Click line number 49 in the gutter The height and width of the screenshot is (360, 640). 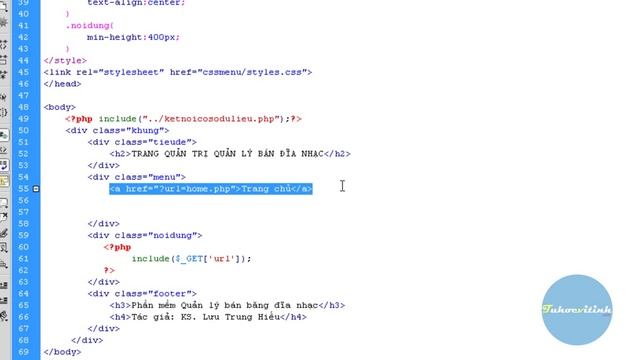pos(24,119)
